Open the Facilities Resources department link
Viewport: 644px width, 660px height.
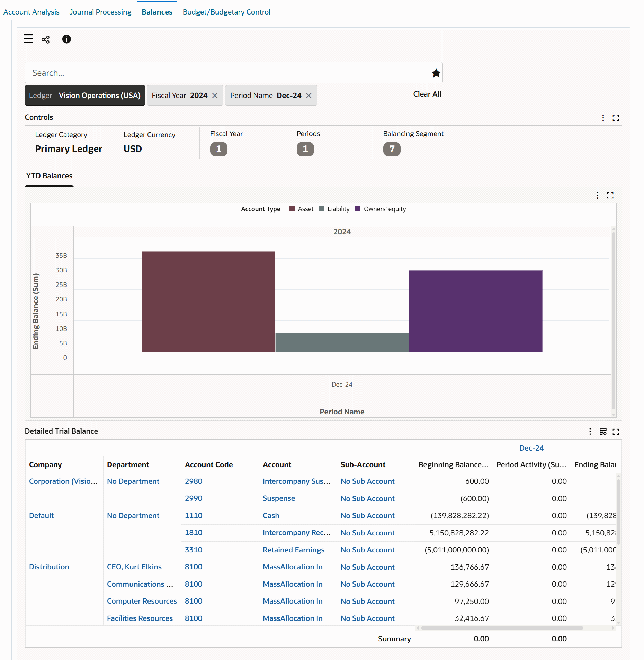point(140,618)
